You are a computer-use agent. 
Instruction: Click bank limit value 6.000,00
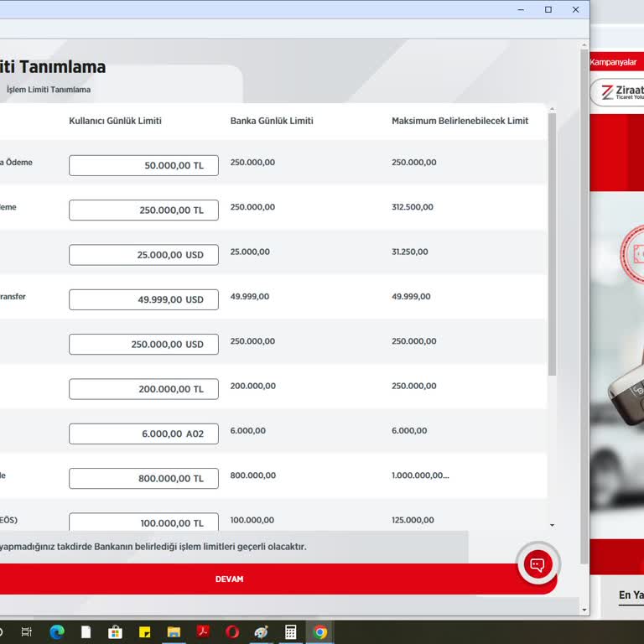tap(247, 430)
